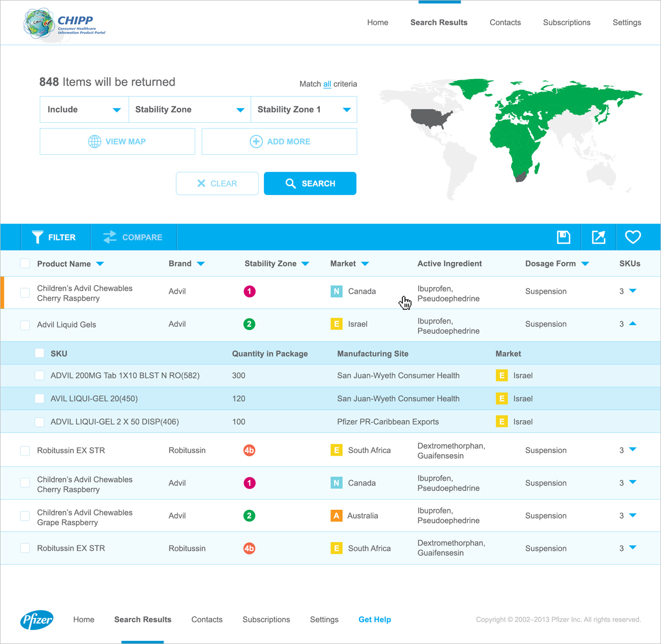The image size is (661, 644).
Task: Check the Advil Liquid Gels row checkbox
Action: 25,325
